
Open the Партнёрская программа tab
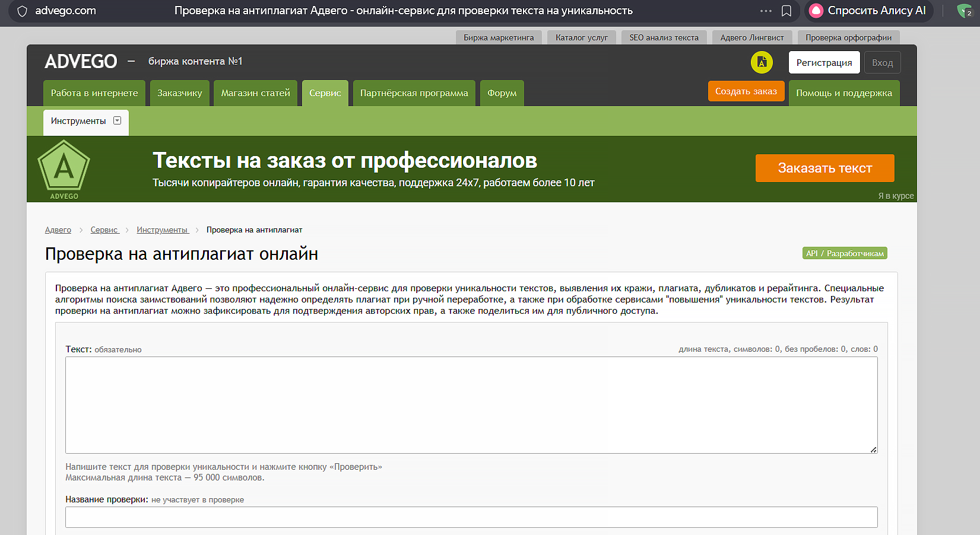click(x=414, y=93)
